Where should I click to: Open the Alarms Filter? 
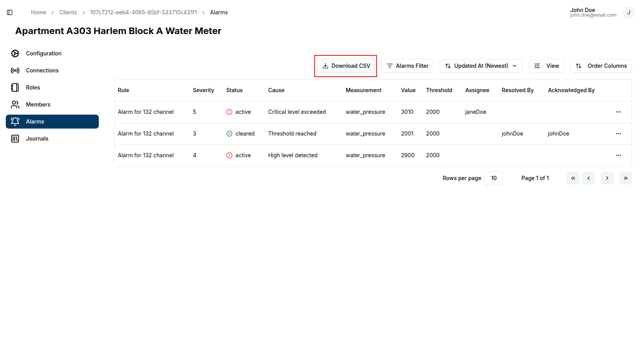click(407, 66)
